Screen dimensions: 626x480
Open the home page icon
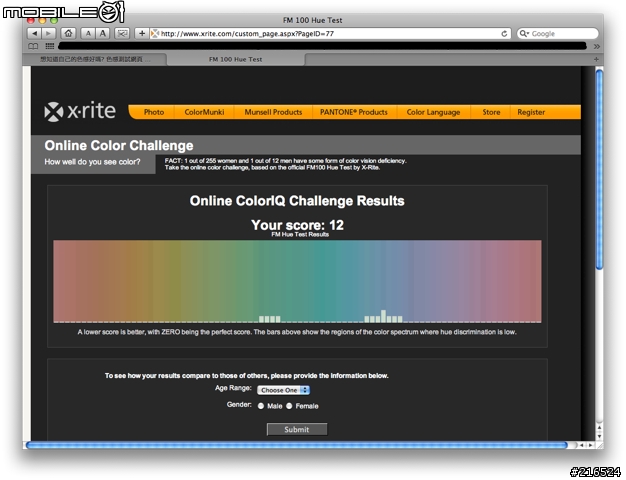point(69,34)
